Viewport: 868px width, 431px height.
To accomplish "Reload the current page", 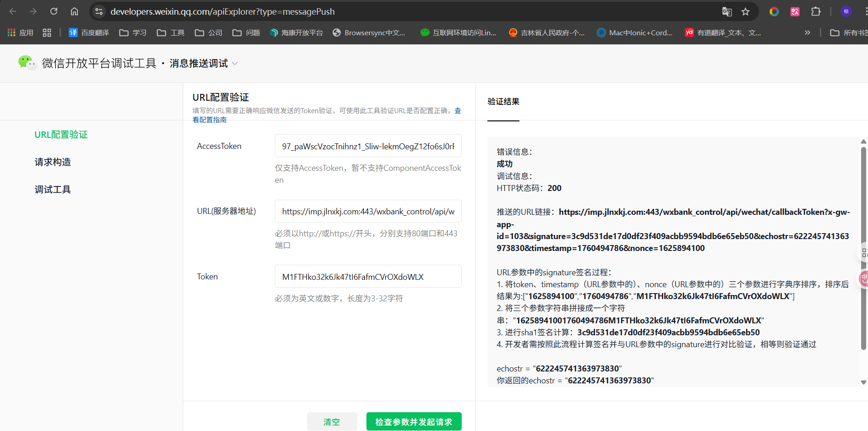I will [54, 11].
